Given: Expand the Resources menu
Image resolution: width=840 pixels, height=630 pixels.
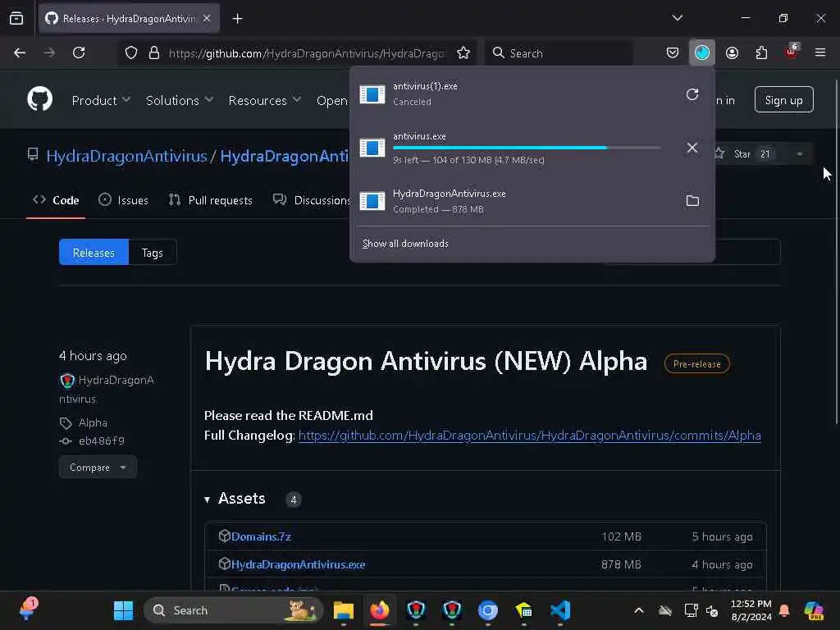Looking at the screenshot, I should (265, 100).
